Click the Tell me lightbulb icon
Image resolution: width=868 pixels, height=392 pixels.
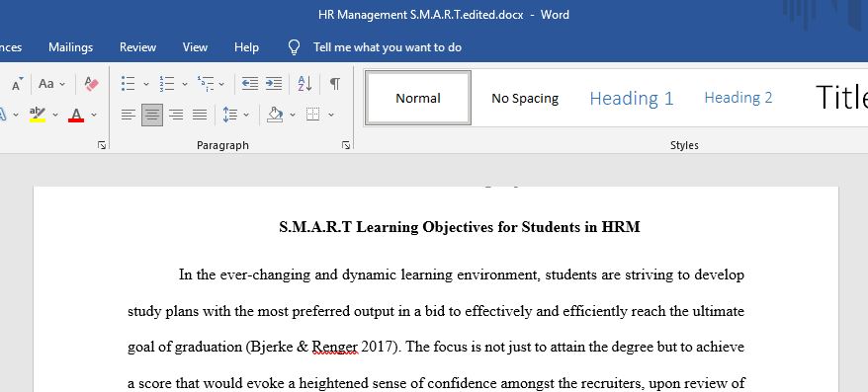click(295, 47)
